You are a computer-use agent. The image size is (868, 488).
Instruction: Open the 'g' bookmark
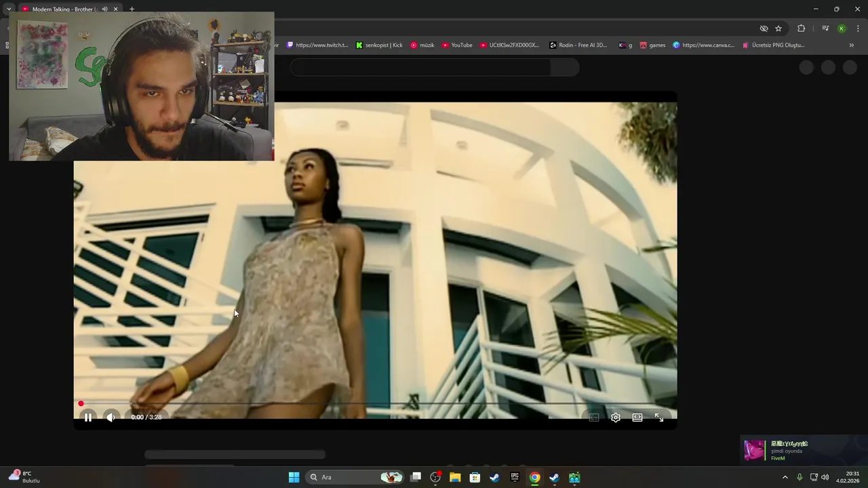coord(625,45)
